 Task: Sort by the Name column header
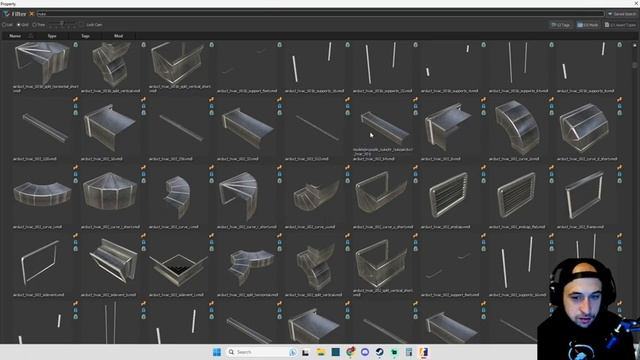(15, 36)
